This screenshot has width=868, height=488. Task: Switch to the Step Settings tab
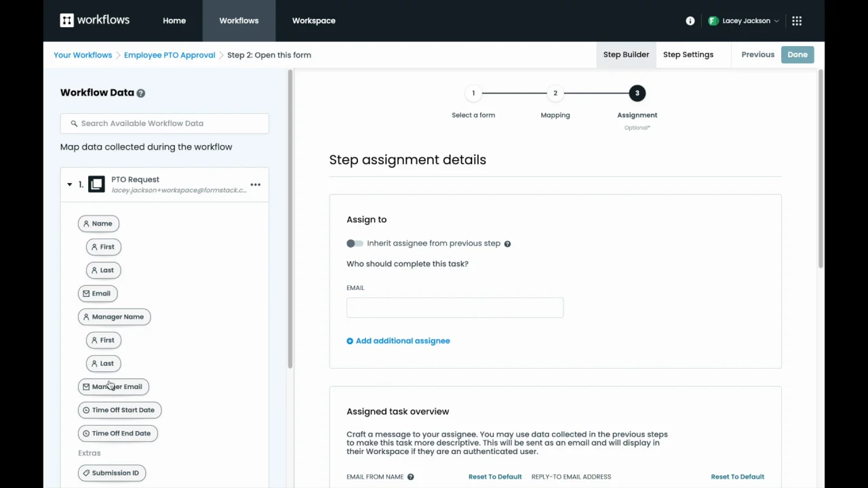[x=688, y=54]
